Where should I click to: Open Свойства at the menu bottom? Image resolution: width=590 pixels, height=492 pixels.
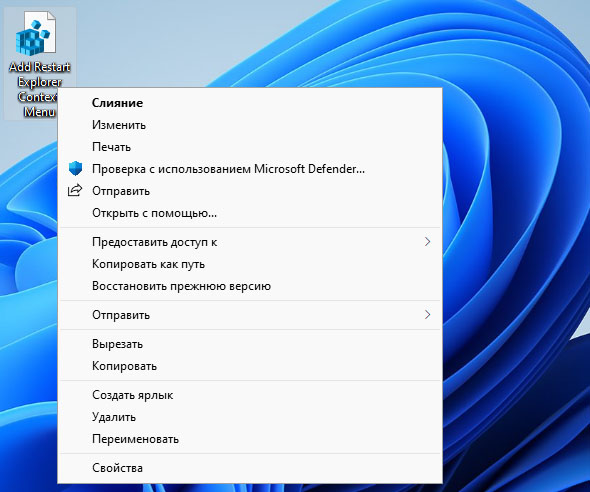(250, 468)
